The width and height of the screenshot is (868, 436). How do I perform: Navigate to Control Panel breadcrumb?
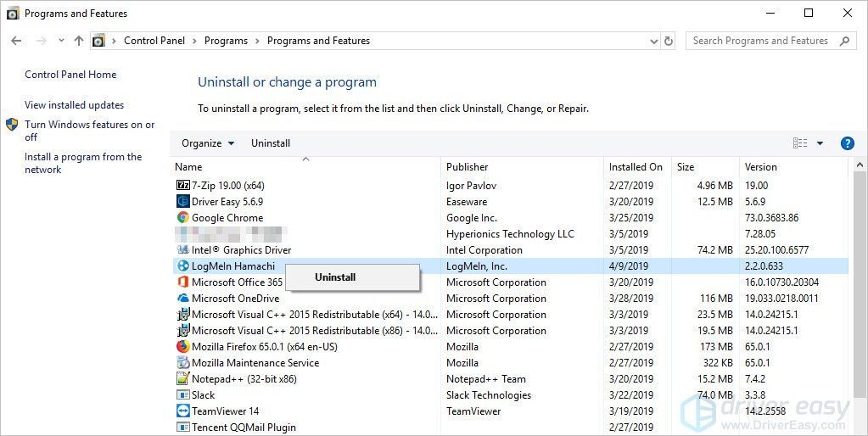(154, 41)
